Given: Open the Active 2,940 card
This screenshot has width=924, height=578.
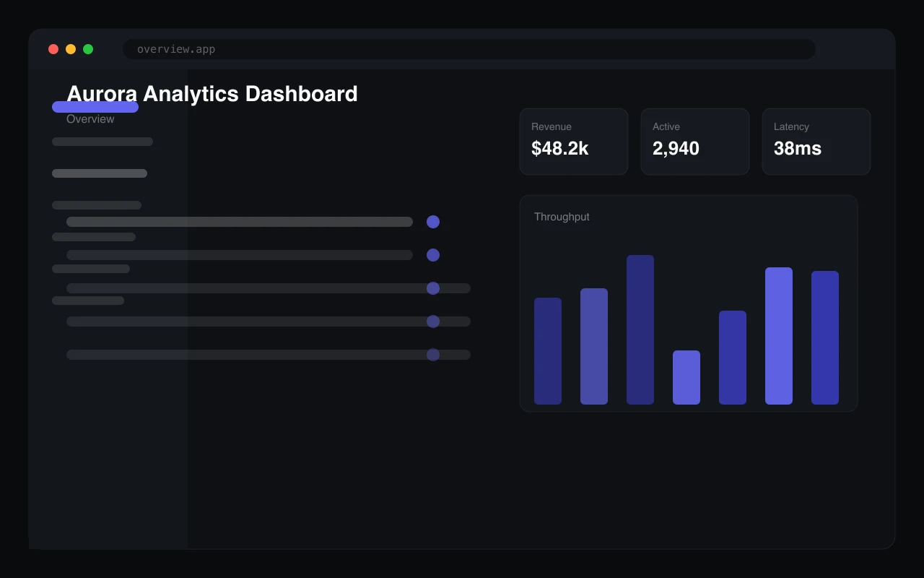Looking at the screenshot, I should tap(695, 142).
